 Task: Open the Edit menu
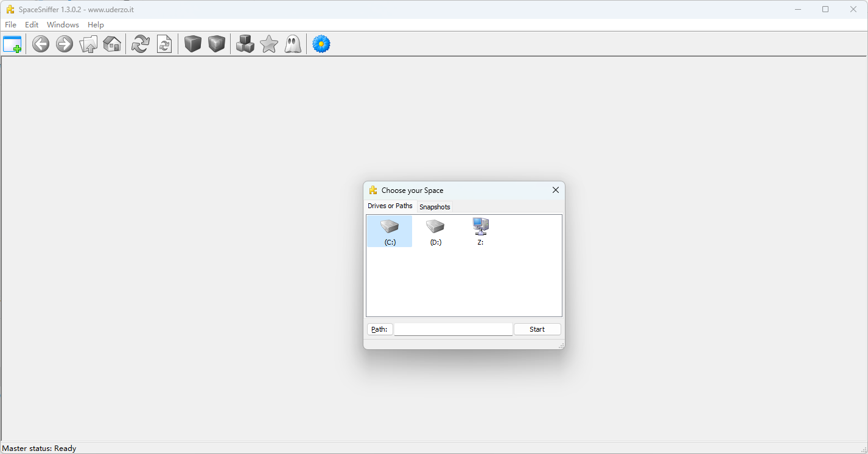pyautogui.click(x=32, y=25)
